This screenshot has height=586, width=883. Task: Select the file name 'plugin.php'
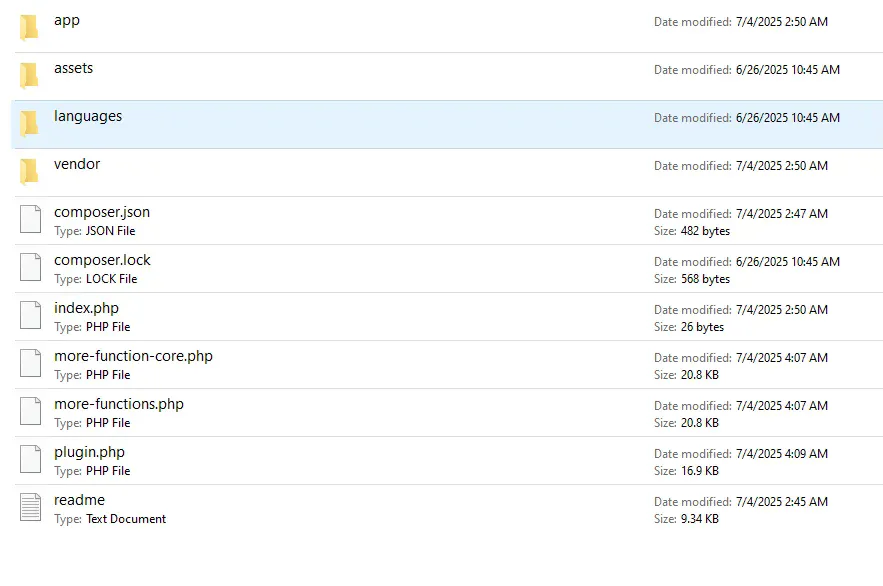[89, 453]
